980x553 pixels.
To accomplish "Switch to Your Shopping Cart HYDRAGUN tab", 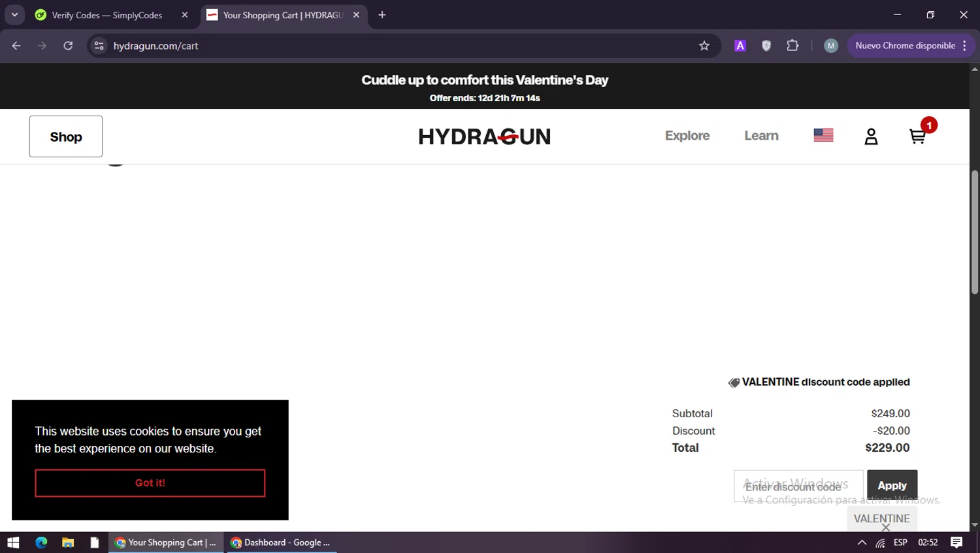I will click(x=284, y=15).
